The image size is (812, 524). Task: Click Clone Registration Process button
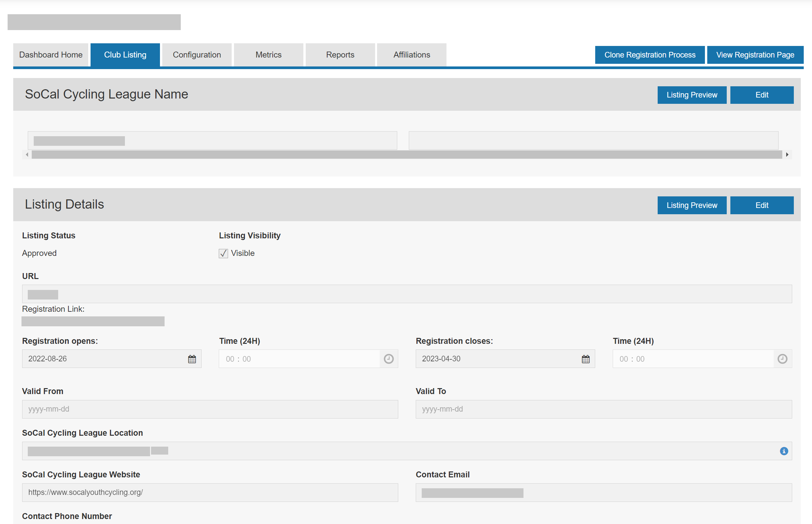pos(650,55)
